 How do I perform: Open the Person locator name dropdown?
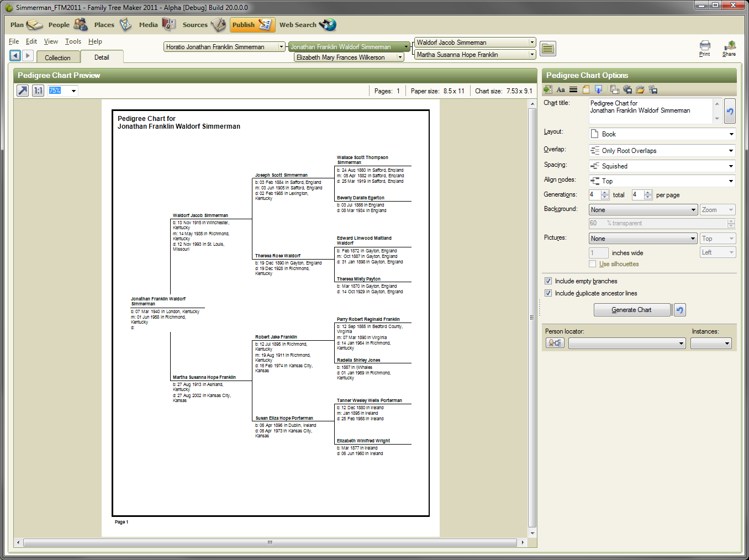coord(627,344)
